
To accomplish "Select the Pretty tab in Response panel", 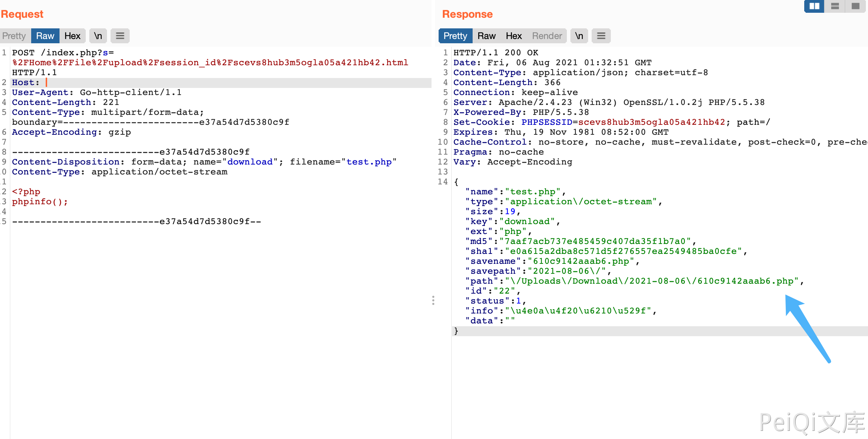I will [x=455, y=35].
